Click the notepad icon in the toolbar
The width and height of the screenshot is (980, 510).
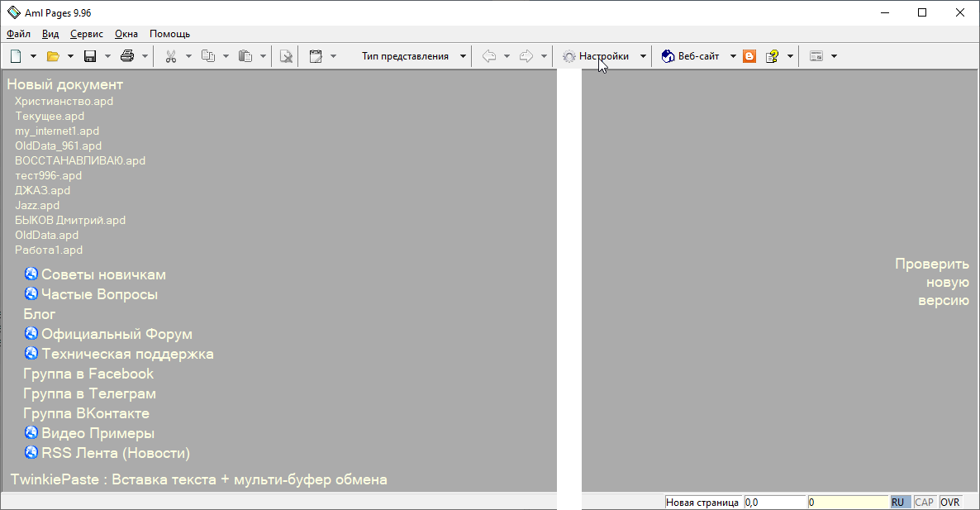tap(316, 56)
